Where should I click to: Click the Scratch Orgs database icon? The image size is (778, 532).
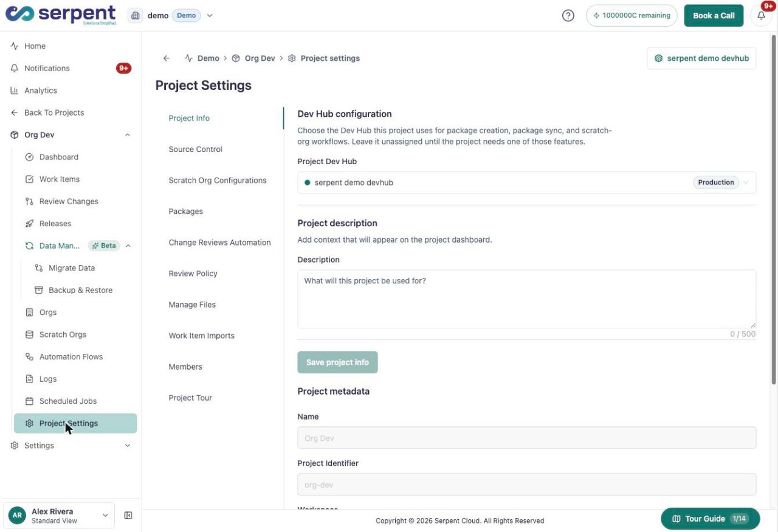click(29, 334)
